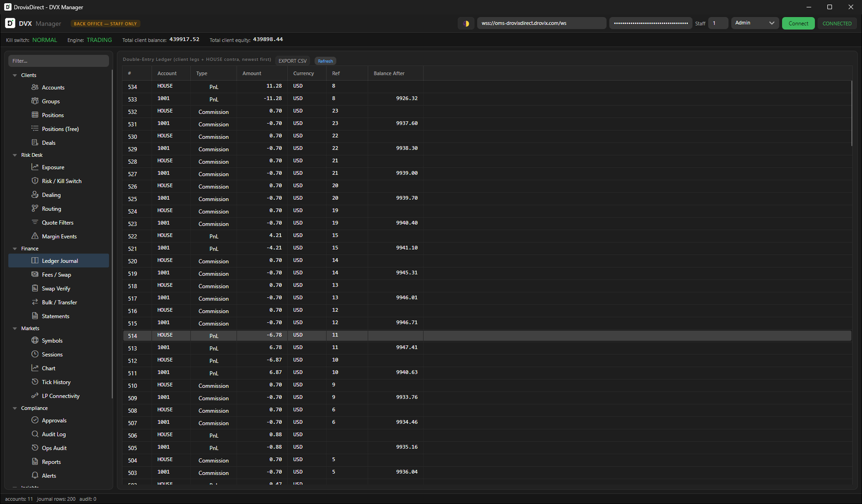Viewport: 862px width, 504px height.
Task: Toggle the light/dark theme button
Action: coord(466,23)
